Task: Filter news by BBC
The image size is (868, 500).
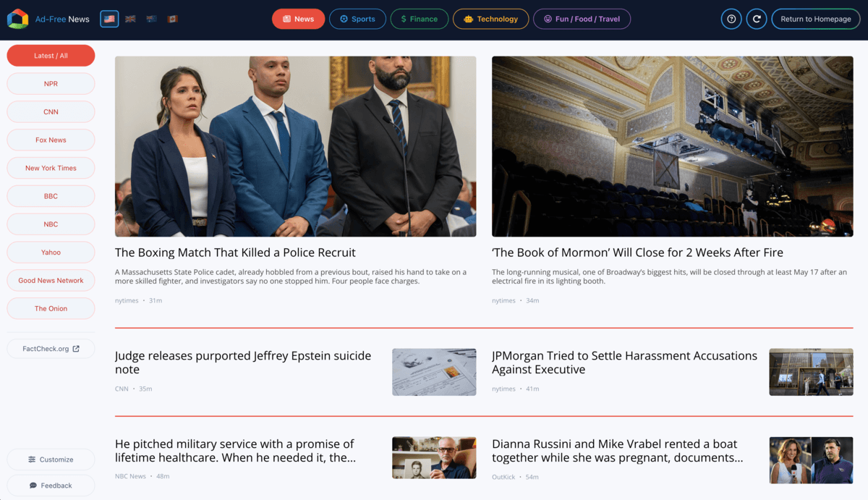Action: coord(51,196)
